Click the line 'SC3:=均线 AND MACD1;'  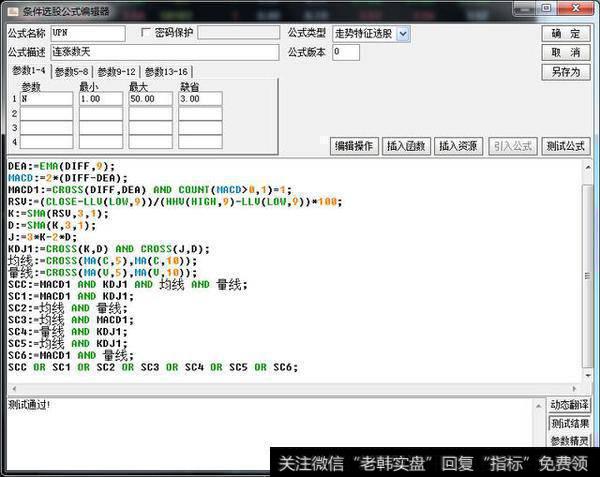71,320
